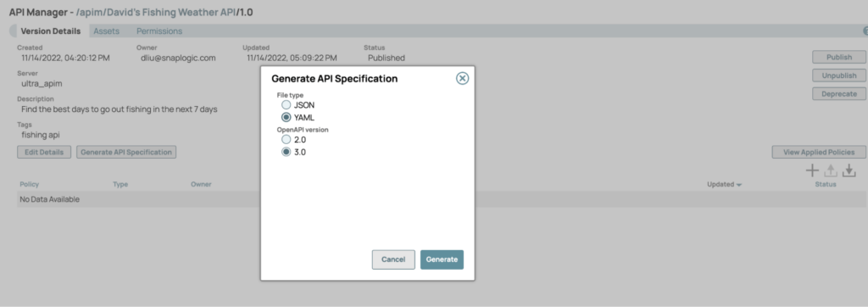Click the Status column header
This screenshot has width=868, height=307.
826,184
